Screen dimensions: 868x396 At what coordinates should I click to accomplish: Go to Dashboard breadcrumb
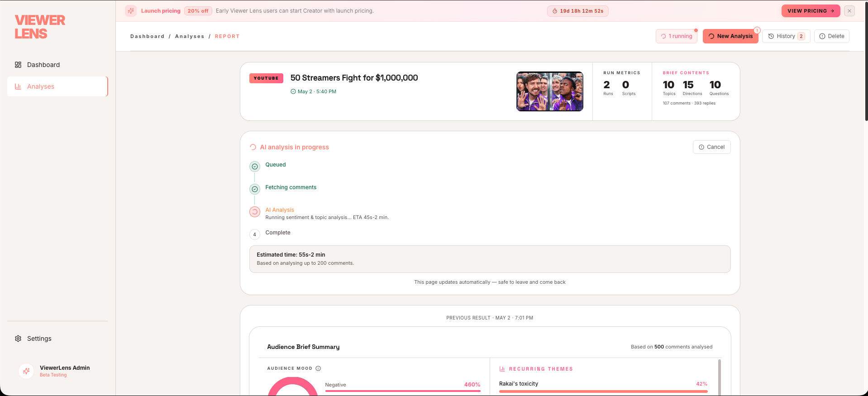point(148,36)
